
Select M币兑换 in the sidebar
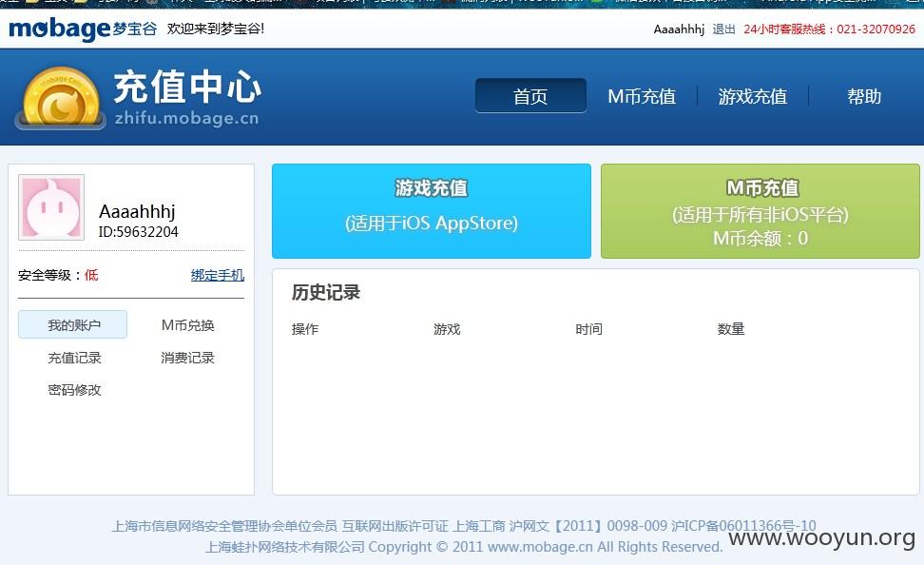(x=187, y=325)
